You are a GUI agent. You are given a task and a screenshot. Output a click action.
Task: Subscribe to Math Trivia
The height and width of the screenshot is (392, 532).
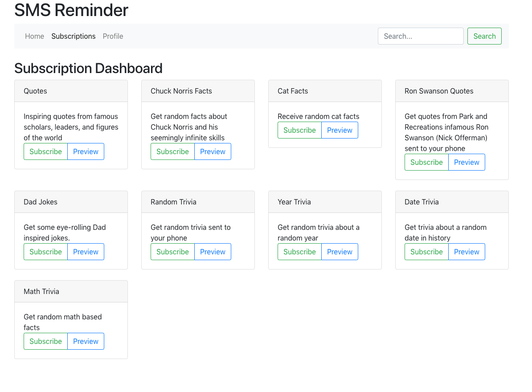point(45,341)
